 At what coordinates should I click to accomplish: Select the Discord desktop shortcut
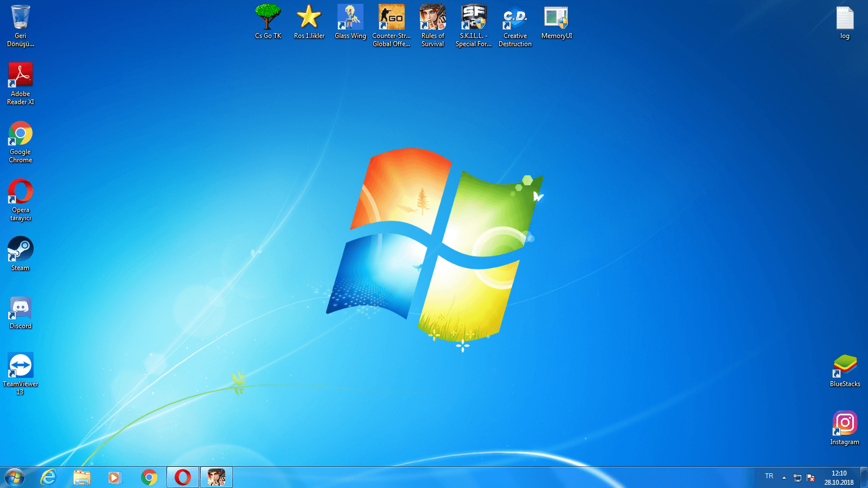[21, 312]
